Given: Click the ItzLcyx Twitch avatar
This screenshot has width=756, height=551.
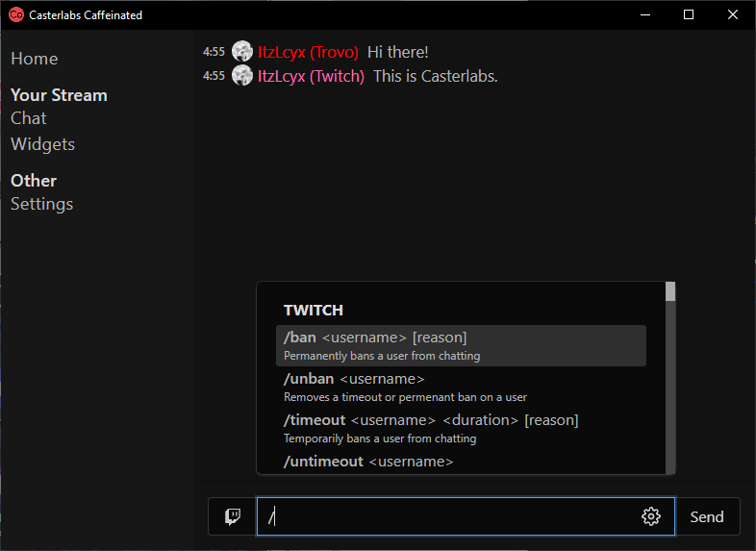Looking at the screenshot, I should click(242, 76).
